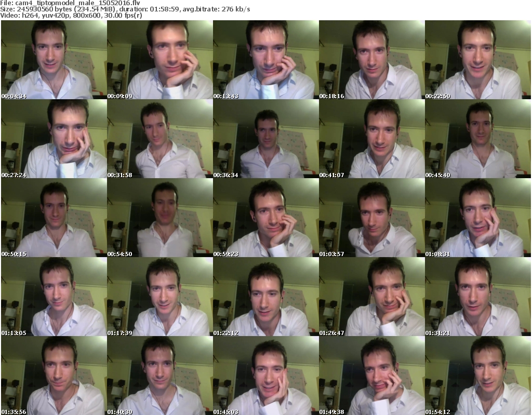
Task: Select the thumbnail stamped 00:27:24
Action: (54, 139)
